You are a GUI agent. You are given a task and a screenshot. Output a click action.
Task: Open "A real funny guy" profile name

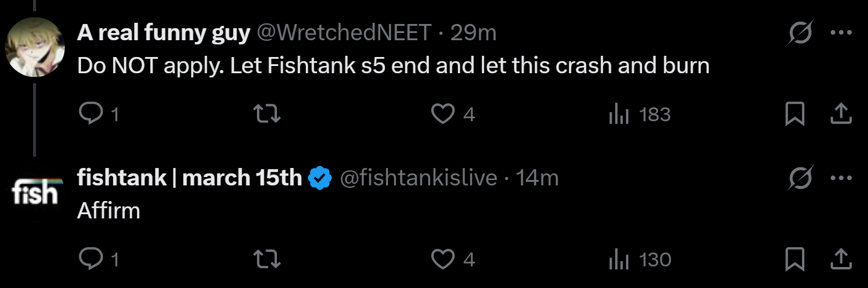point(163,33)
